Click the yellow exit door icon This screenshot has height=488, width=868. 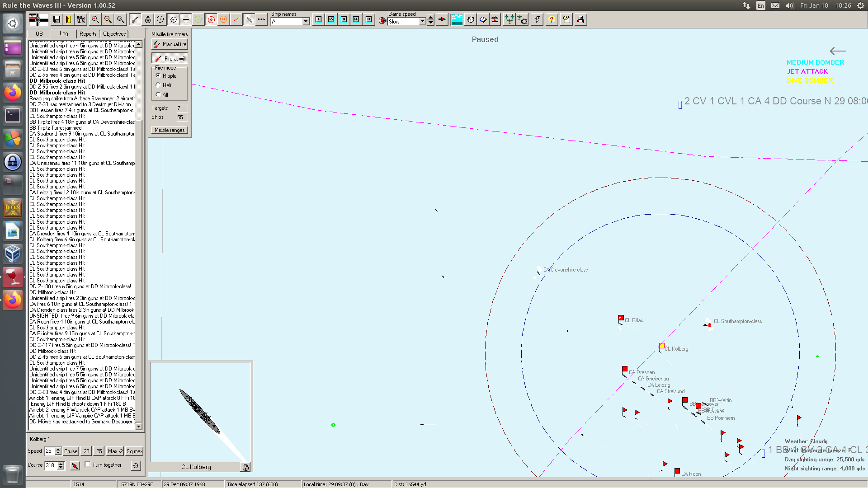pos(69,19)
